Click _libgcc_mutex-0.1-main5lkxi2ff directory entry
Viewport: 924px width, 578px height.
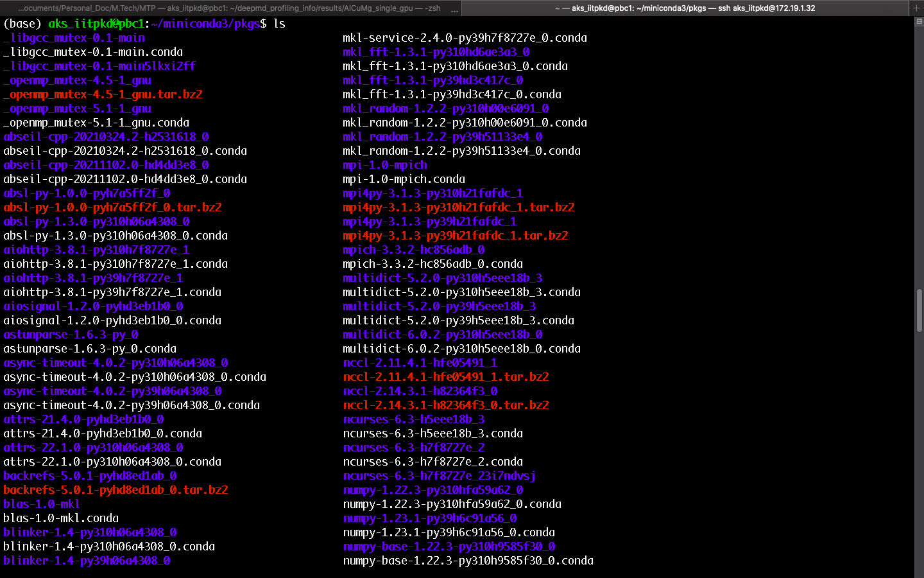[99, 66]
